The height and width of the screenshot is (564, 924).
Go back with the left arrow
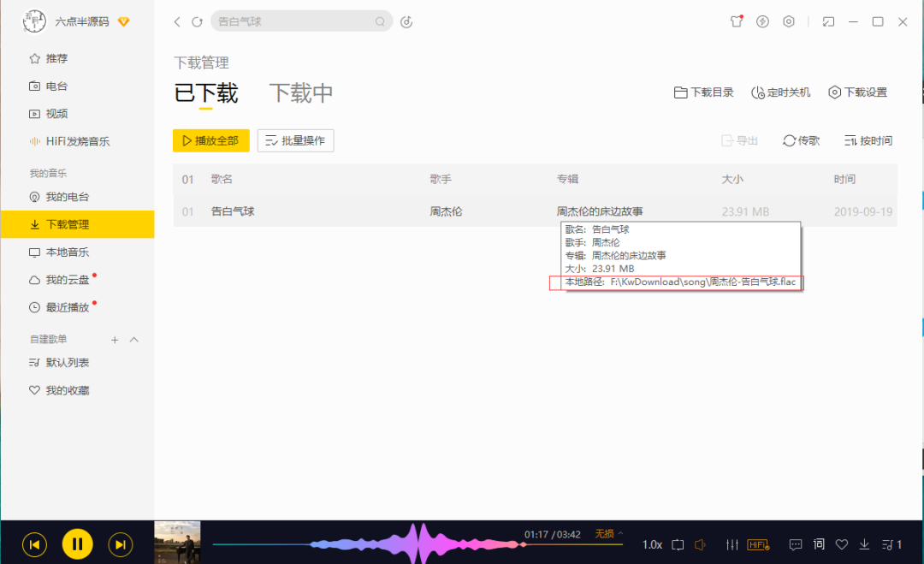[x=177, y=21]
